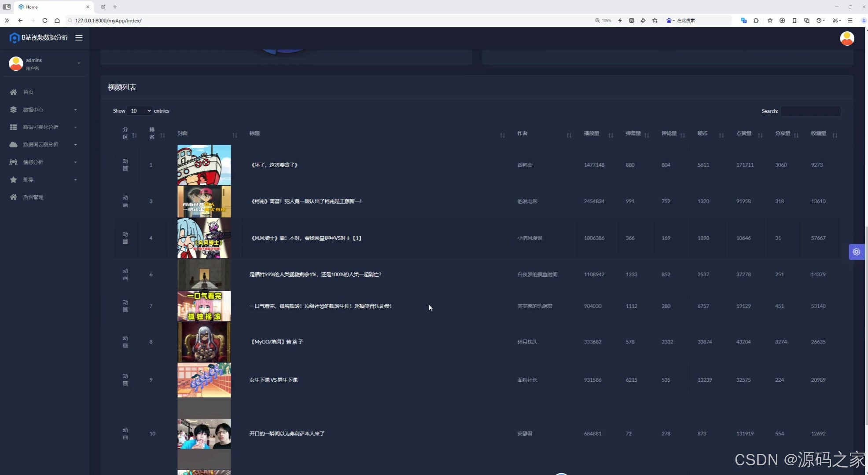Click the 数据词云图分析 cloud icon
The image size is (868, 475).
14,145
